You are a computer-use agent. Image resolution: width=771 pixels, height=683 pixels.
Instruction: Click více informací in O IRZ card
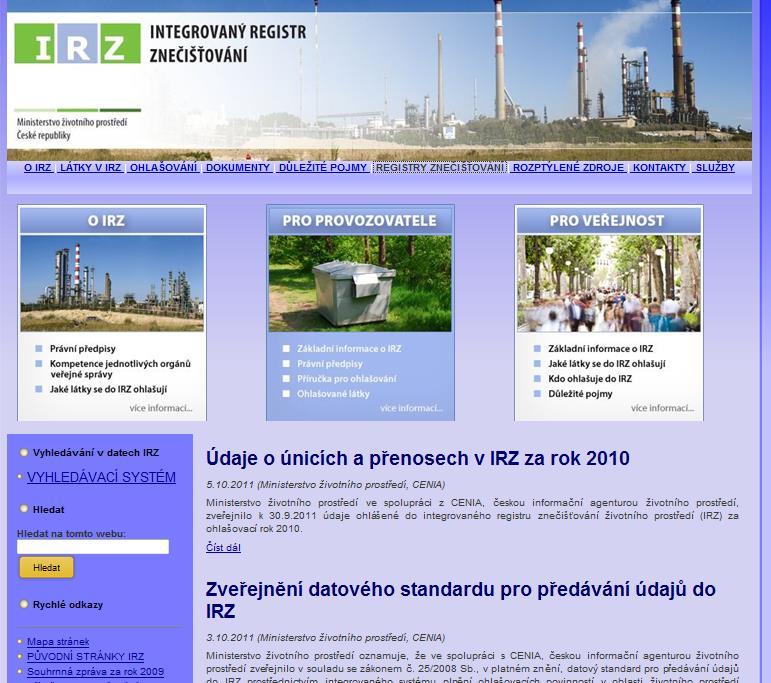pos(161,408)
